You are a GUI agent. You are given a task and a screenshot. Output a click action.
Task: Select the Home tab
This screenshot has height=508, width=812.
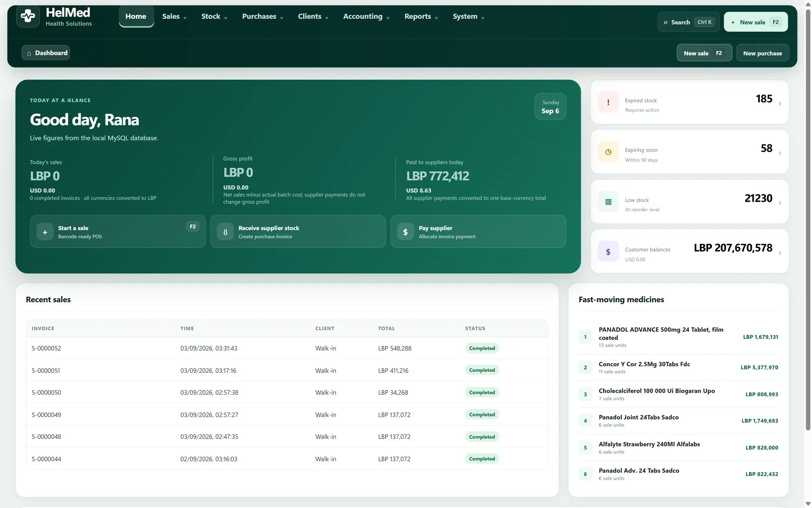[x=136, y=16]
